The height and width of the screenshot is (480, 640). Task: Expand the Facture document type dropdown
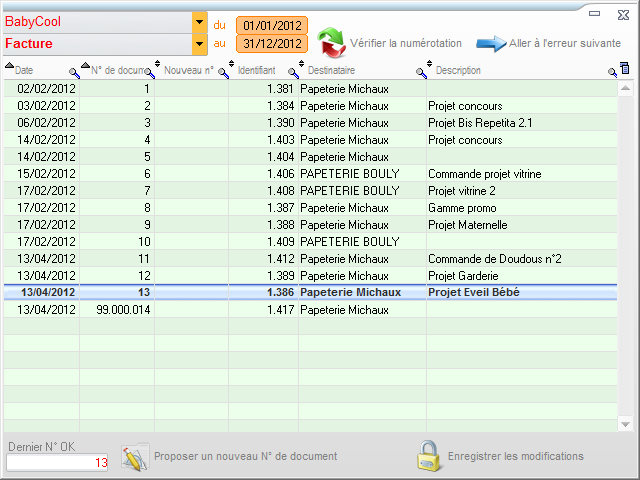199,44
